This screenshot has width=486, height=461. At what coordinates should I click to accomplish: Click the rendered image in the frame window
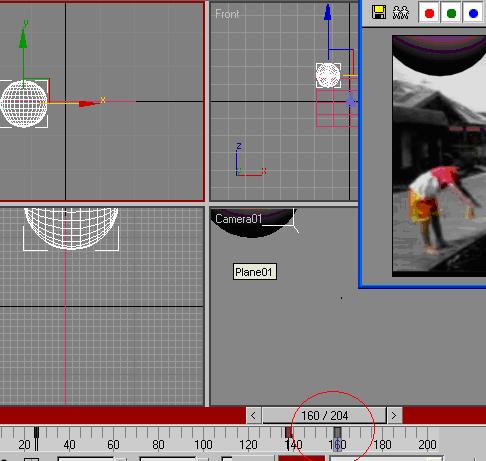(439, 156)
